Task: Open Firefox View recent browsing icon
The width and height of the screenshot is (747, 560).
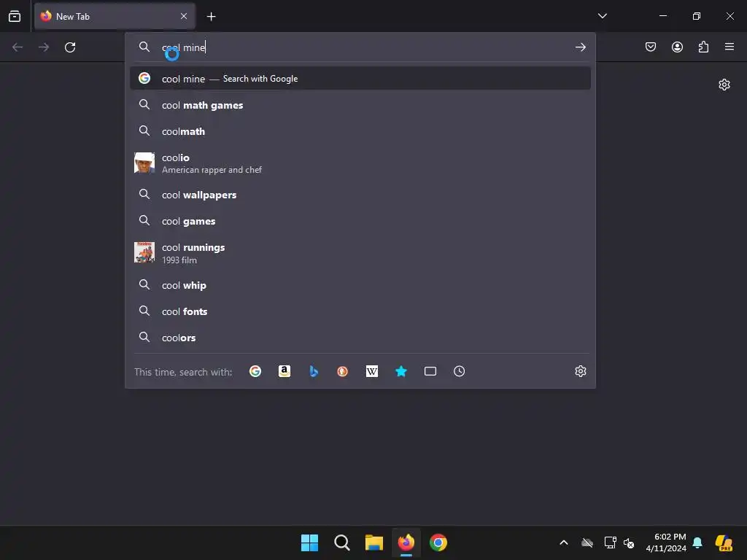Action: pyautogui.click(x=15, y=16)
